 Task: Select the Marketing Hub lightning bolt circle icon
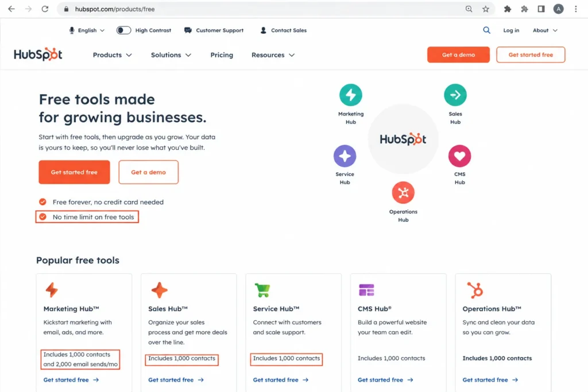pos(351,95)
